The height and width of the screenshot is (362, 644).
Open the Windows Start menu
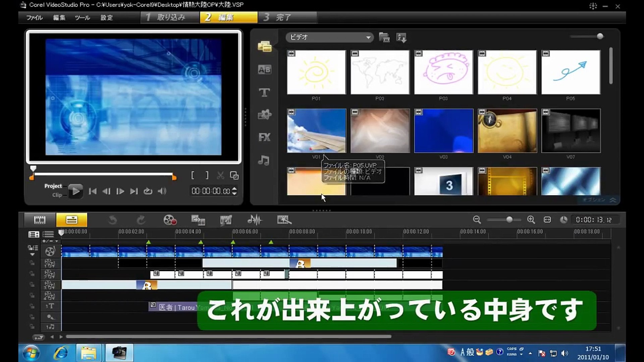click(x=31, y=353)
